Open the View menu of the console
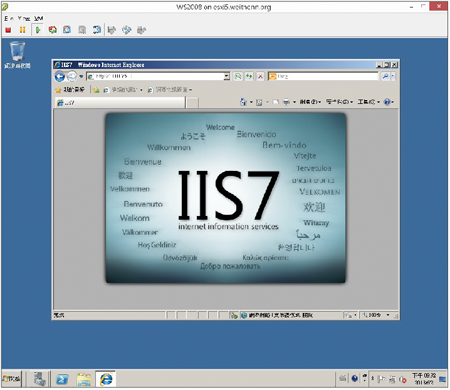 [24, 18]
